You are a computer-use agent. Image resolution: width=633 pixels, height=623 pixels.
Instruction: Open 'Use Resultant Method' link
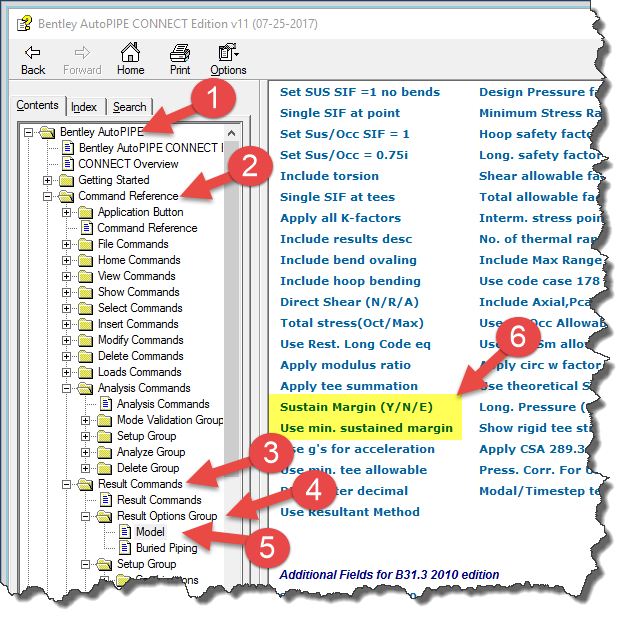[350, 512]
